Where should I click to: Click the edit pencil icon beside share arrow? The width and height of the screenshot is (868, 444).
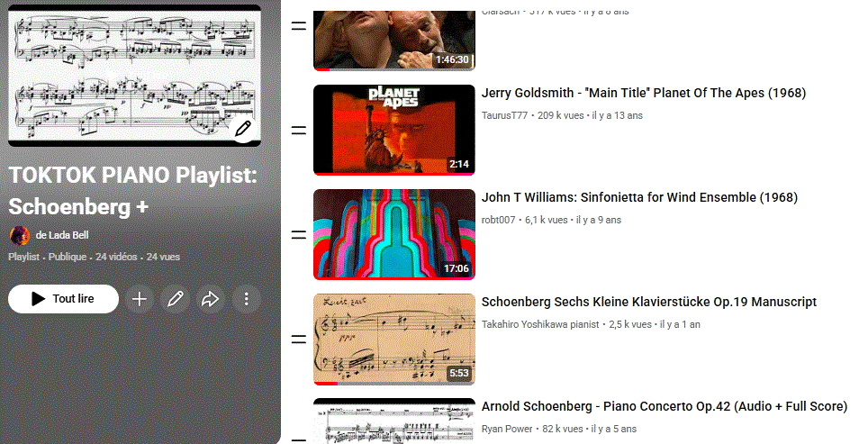pyautogui.click(x=175, y=299)
